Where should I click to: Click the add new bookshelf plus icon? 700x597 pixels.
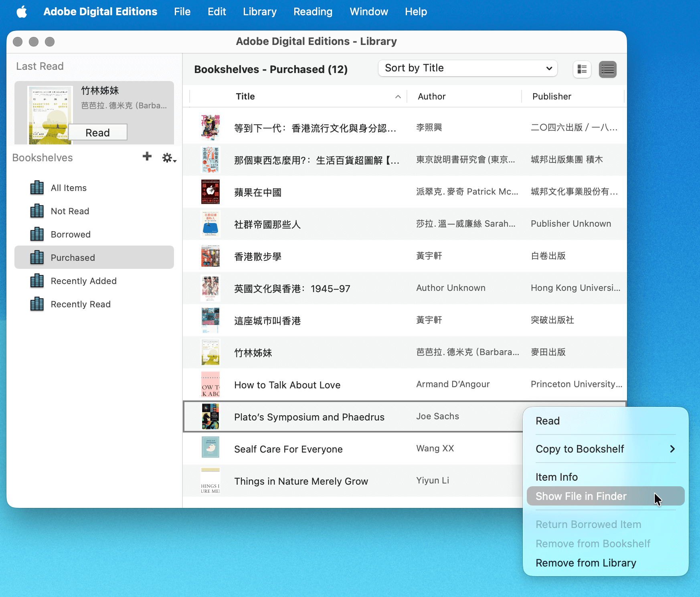pos(147,156)
